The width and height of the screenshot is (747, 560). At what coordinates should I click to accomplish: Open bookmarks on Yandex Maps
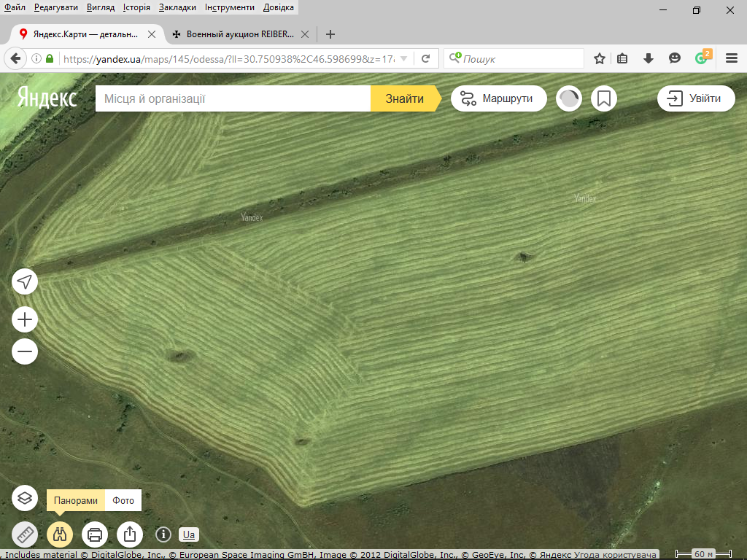603,98
